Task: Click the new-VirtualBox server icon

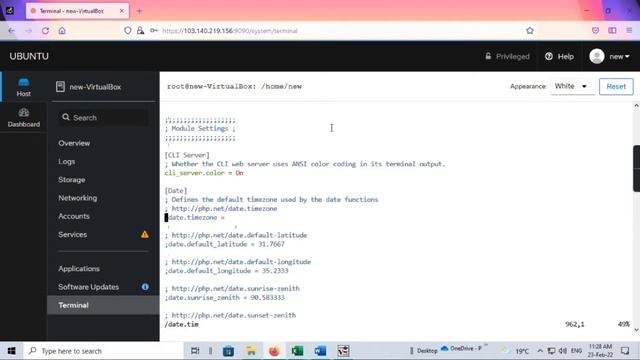Action: [x=60, y=87]
